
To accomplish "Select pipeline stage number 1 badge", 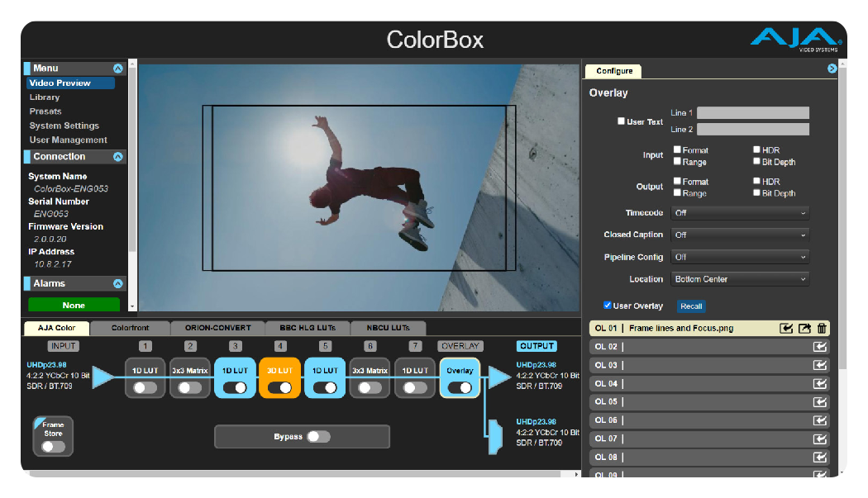I will click(145, 346).
